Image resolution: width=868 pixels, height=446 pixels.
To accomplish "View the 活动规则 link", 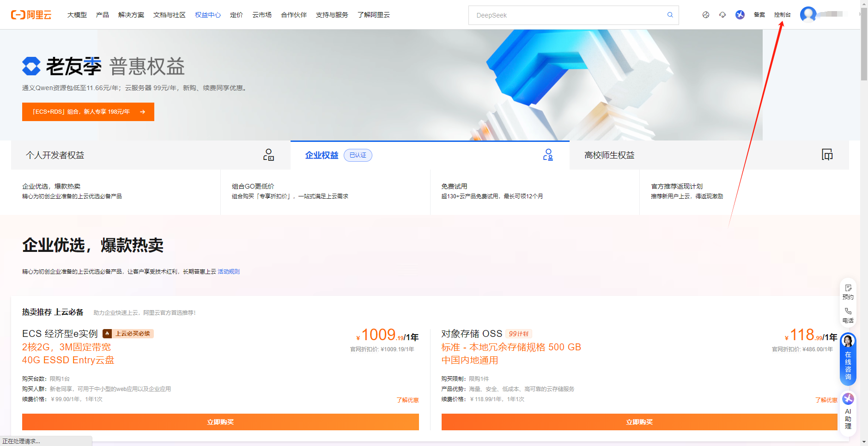I will [228, 271].
